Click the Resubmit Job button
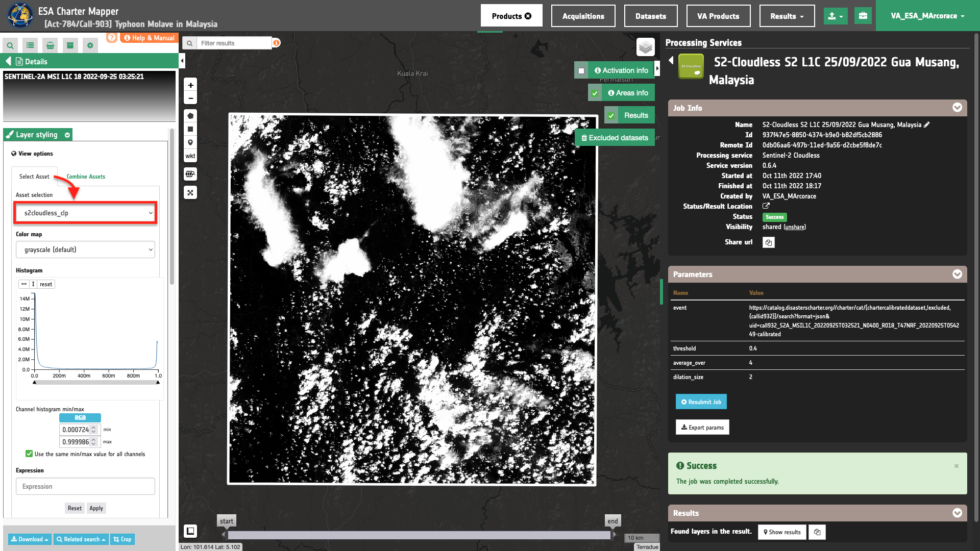The image size is (980, 551). pos(701,402)
